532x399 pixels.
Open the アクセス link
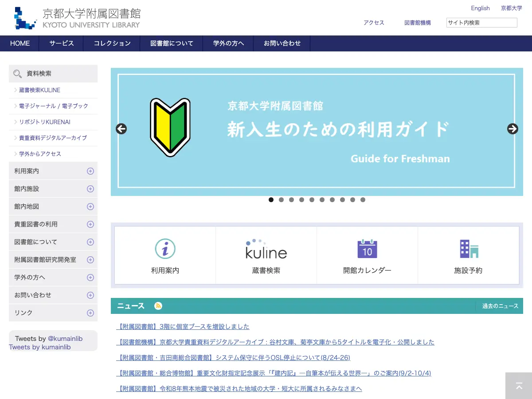[374, 23]
